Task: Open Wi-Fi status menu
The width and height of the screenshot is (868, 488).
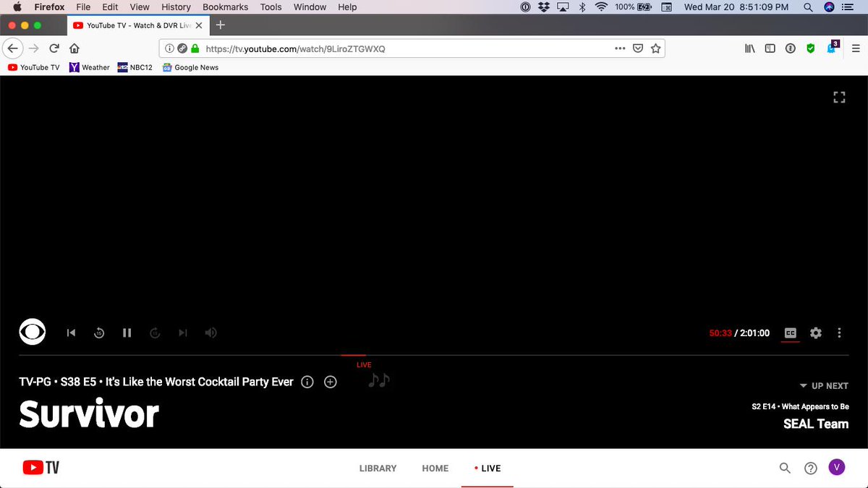Action: [x=601, y=7]
